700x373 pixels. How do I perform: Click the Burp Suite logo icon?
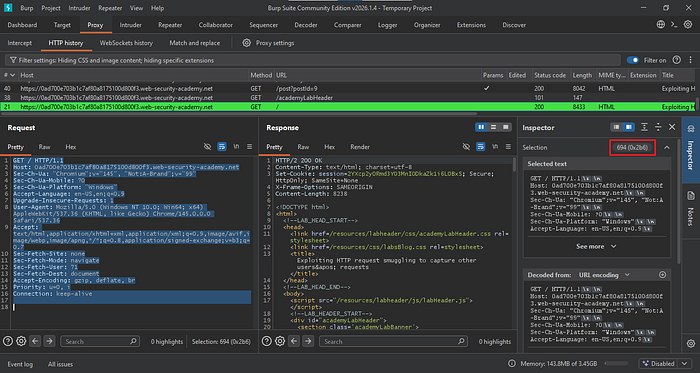click(9, 8)
